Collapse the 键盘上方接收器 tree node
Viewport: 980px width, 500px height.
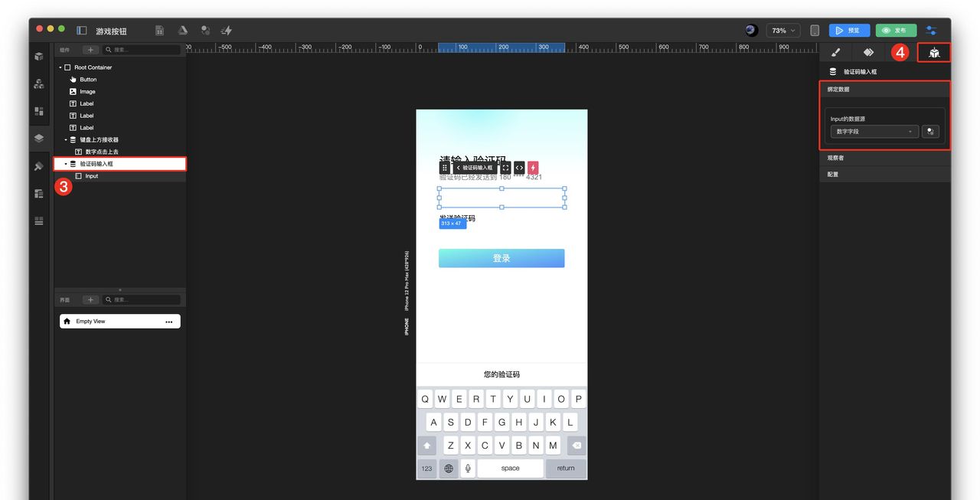tap(66, 140)
